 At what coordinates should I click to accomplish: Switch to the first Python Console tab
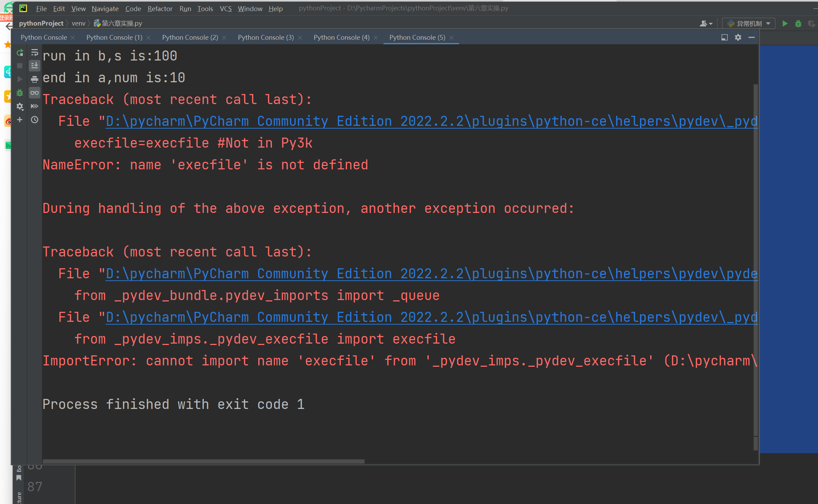[x=44, y=37]
